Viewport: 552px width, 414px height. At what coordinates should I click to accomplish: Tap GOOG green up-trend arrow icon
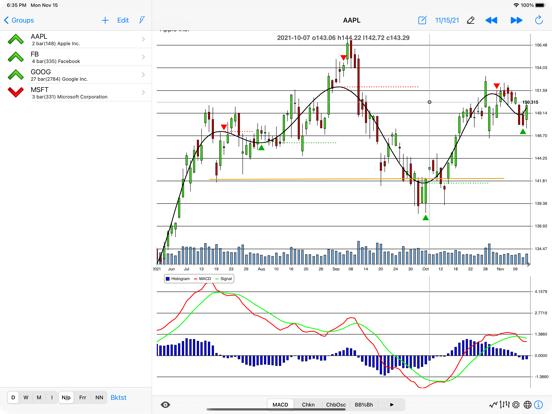16,75
